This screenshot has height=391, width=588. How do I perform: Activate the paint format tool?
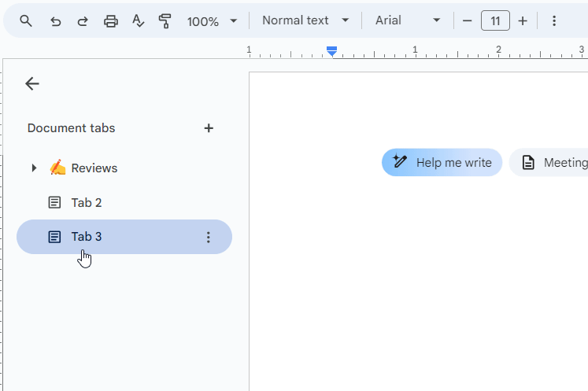[165, 21]
